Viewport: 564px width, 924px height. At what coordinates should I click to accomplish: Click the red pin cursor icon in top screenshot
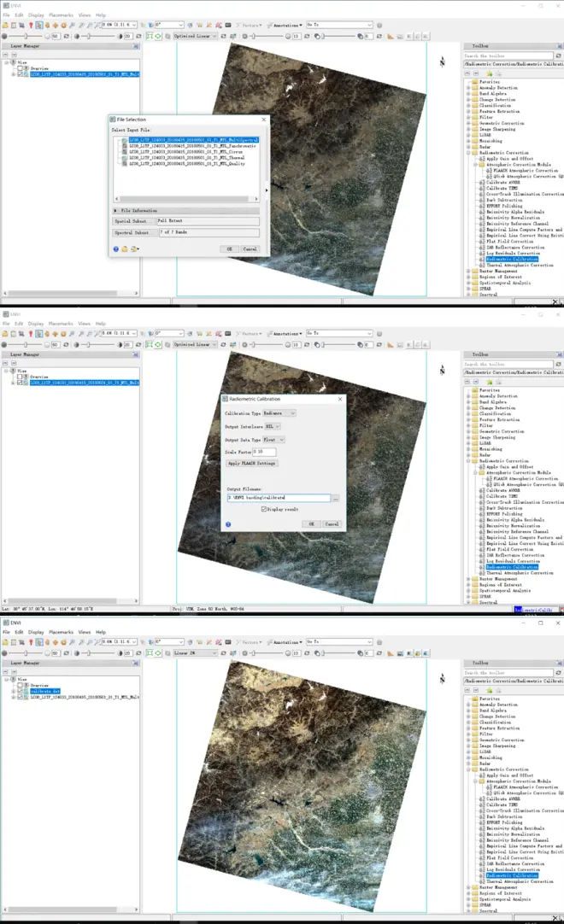31,26
